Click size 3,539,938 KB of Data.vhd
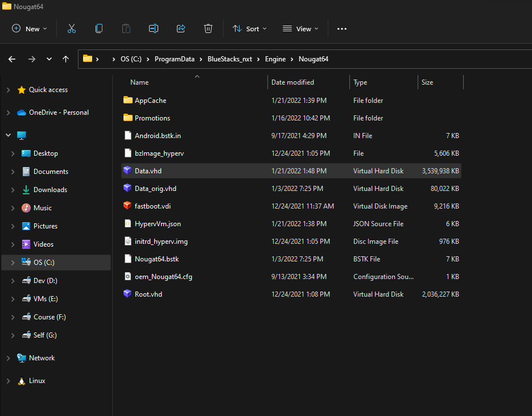The image size is (532, 416). click(x=440, y=171)
